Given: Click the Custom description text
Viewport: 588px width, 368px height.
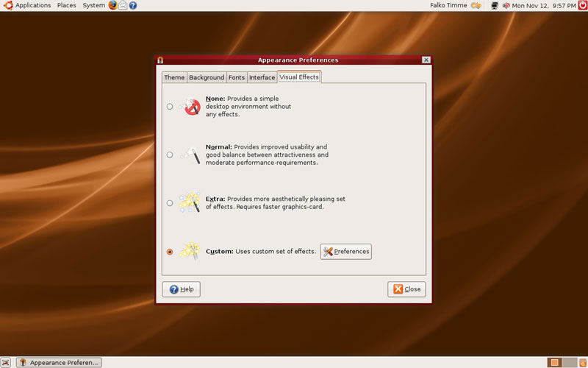Looking at the screenshot, I should coord(261,252).
